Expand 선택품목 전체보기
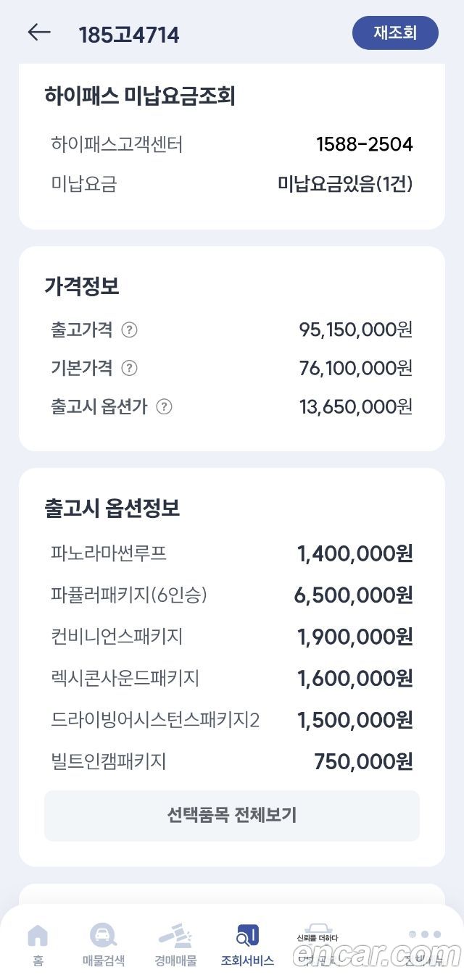This screenshot has height=980, width=464. [x=232, y=816]
